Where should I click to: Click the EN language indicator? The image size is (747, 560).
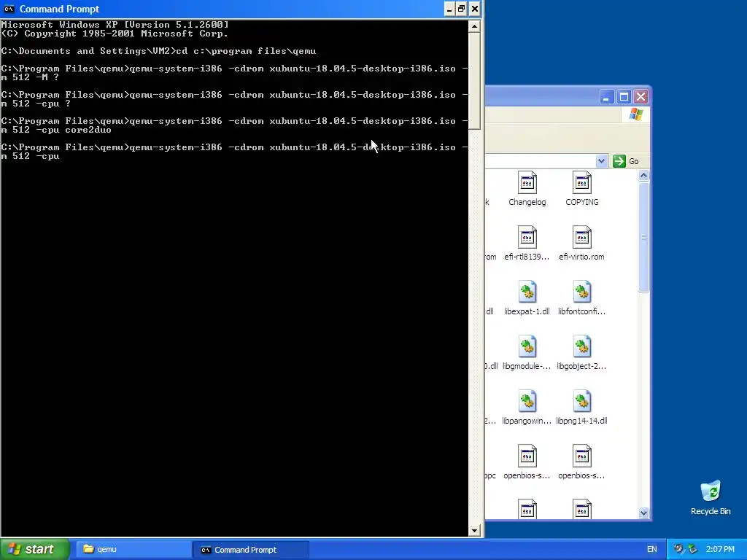651,550
